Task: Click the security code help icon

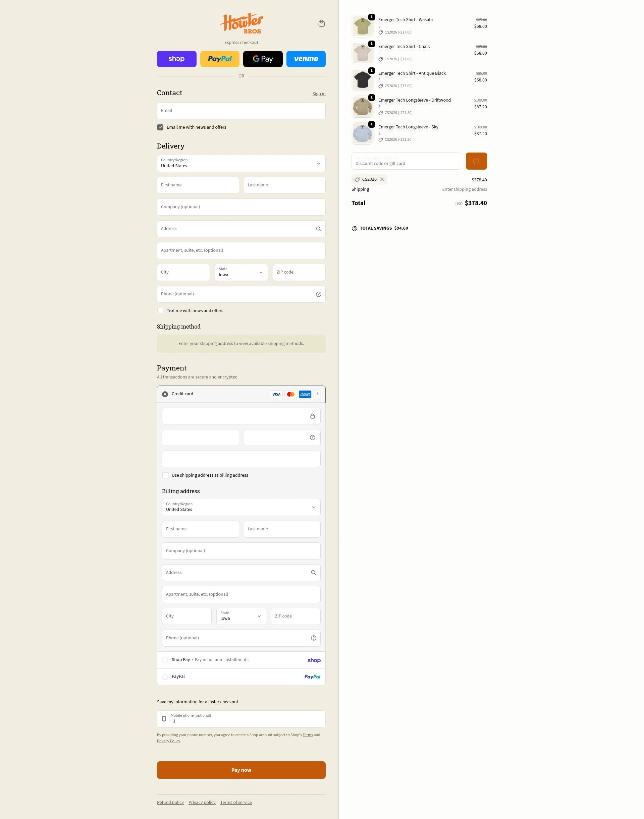Action: [312, 437]
